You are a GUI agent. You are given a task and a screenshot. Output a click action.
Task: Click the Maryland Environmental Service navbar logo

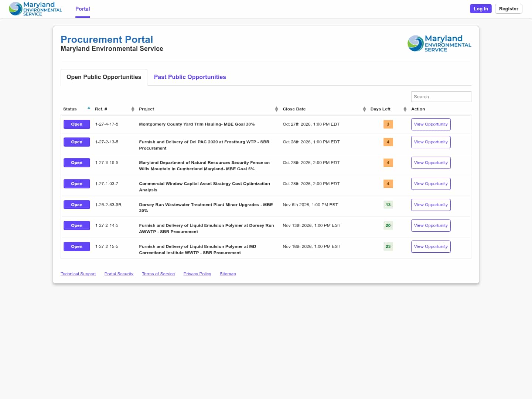click(35, 9)
